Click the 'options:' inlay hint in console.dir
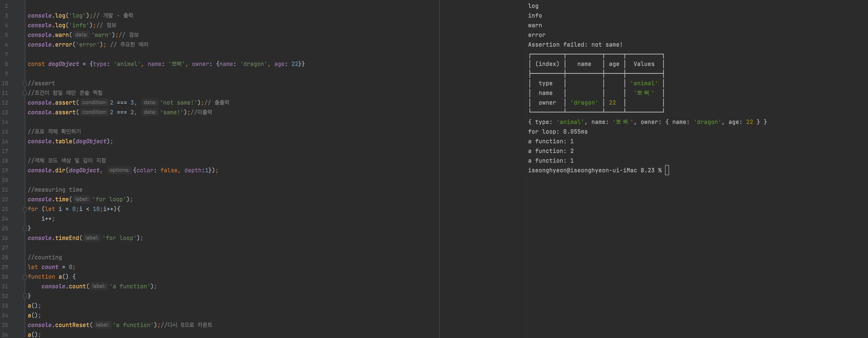 [x=119, y=170]
